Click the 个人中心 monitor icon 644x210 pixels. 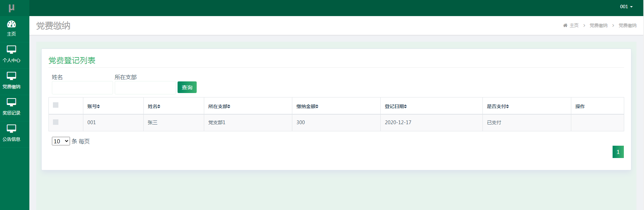12,50
